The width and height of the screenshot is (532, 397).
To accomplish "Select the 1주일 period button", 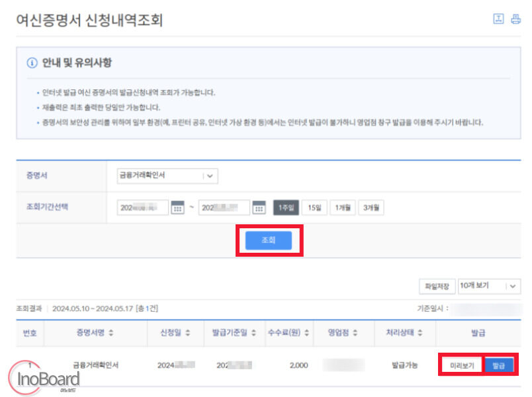I will [x=286, y=207].
